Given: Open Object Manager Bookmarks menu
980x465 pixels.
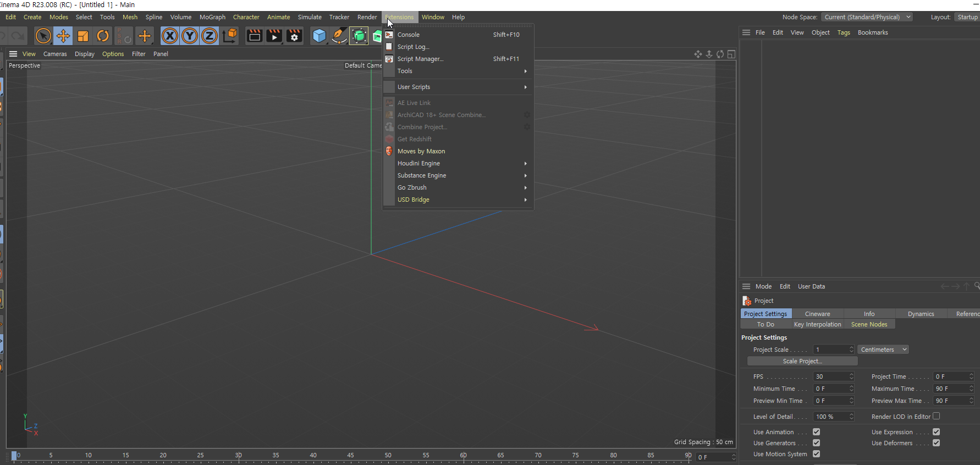Looking at the screenshot, I should [x=873, y=32].
